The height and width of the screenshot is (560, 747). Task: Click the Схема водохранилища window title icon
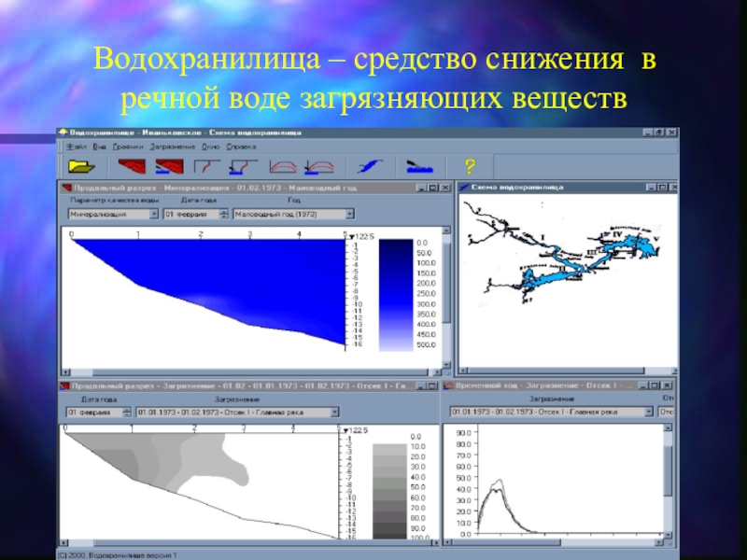[x=464, y=188]
